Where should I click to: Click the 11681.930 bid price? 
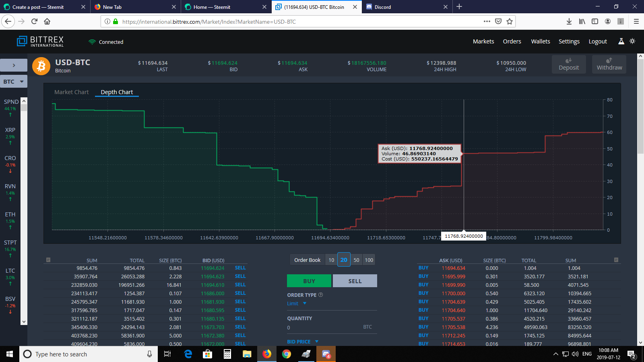[x=213, y=302]
